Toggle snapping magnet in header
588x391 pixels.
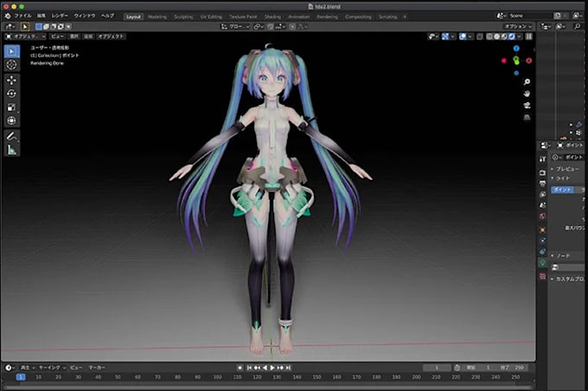271,27
